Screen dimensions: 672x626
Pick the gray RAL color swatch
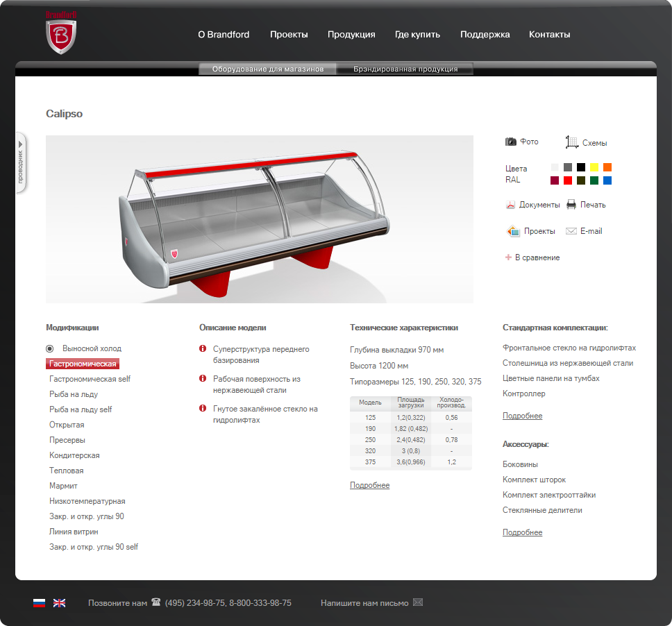(x=568, y=167)
